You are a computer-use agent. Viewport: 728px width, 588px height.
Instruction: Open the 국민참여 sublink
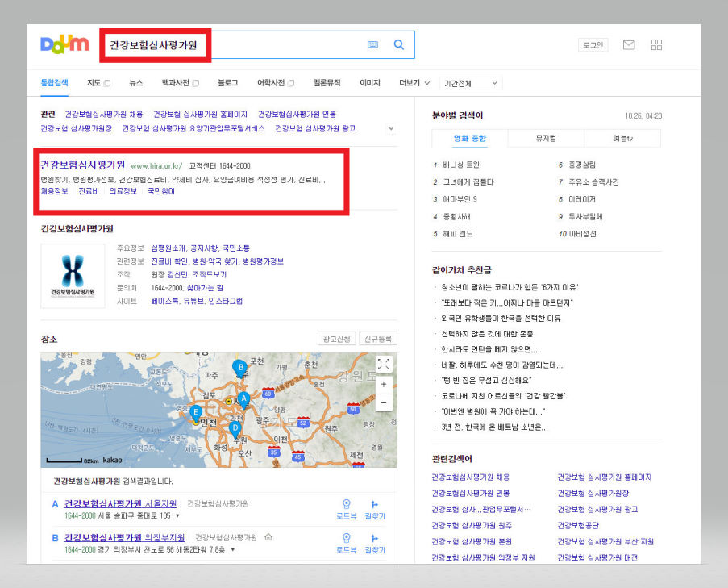tap(161, 191)
